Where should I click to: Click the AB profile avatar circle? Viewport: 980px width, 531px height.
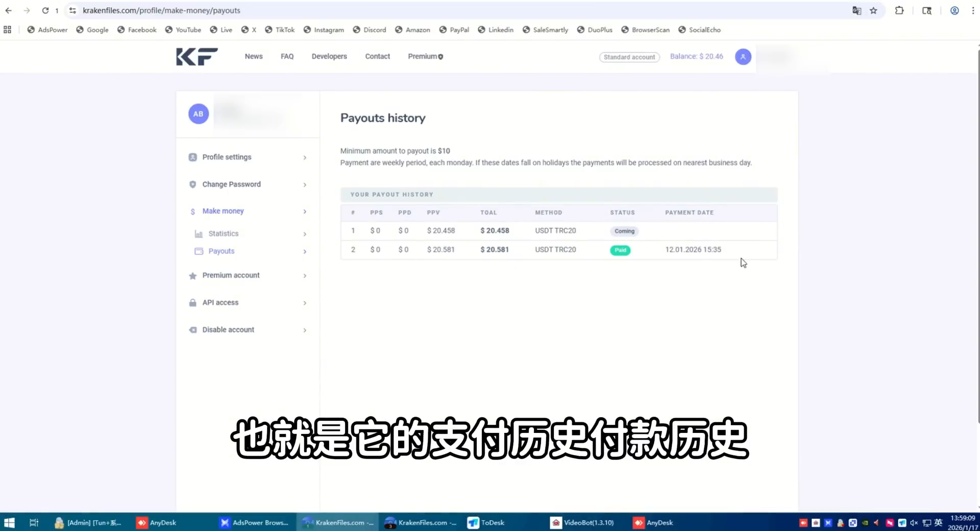199,114
